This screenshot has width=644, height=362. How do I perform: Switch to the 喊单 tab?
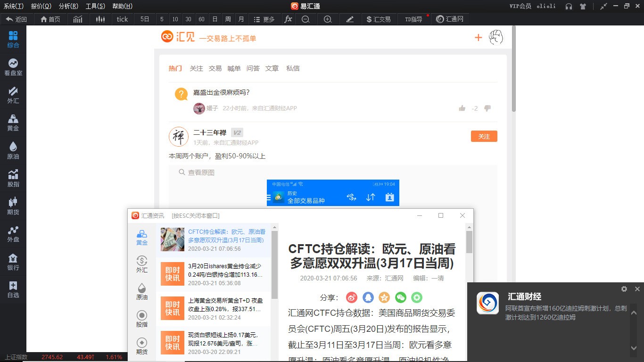(x=234, y=68)
